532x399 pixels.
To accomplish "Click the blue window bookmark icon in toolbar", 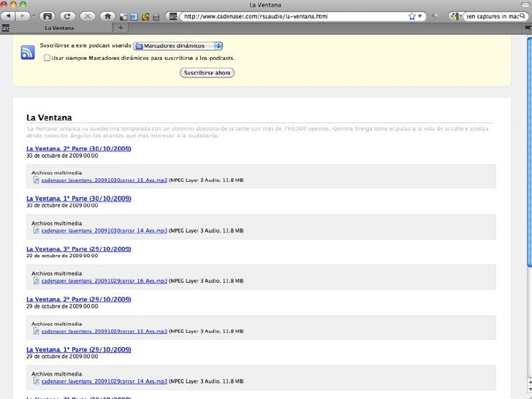I will tap(134, 17).
